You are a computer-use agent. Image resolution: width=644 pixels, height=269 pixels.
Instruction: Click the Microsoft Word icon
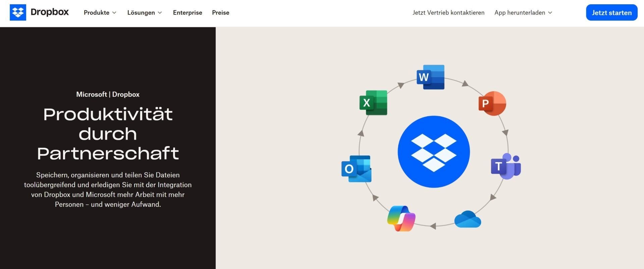pos(431,77)
